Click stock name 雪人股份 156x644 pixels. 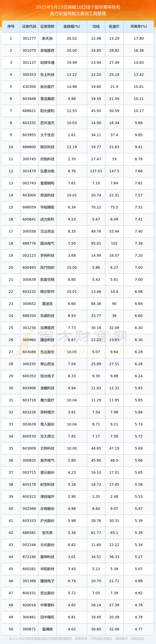pos(47,424)
